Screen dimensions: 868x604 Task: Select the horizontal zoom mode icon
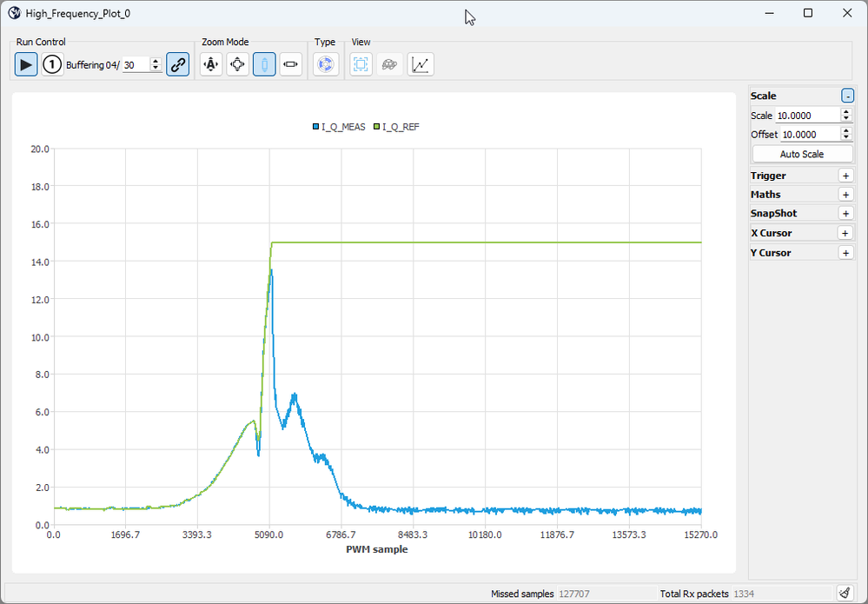291,64
